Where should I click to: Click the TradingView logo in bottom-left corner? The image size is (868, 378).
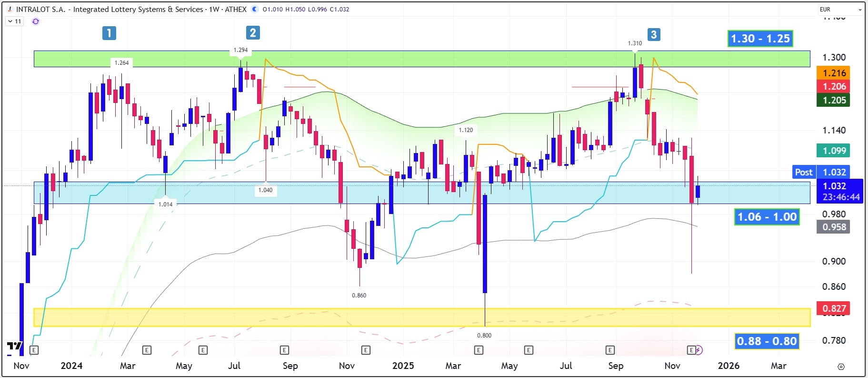coord(14,346)
